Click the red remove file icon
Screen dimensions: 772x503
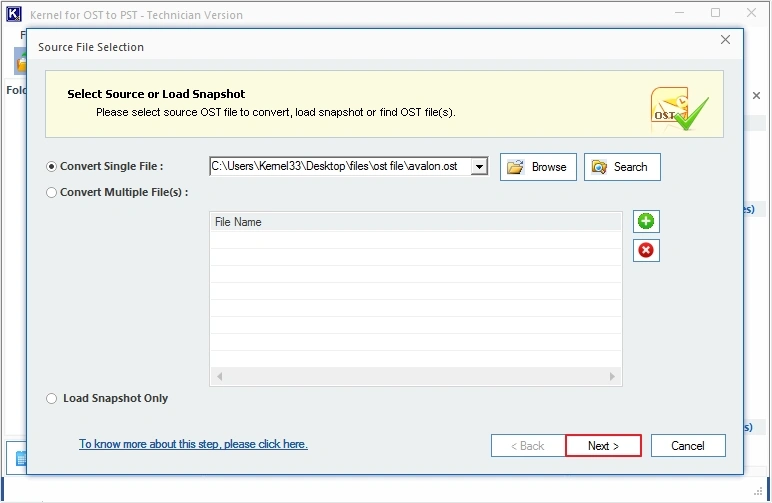[x=646, y=251]
